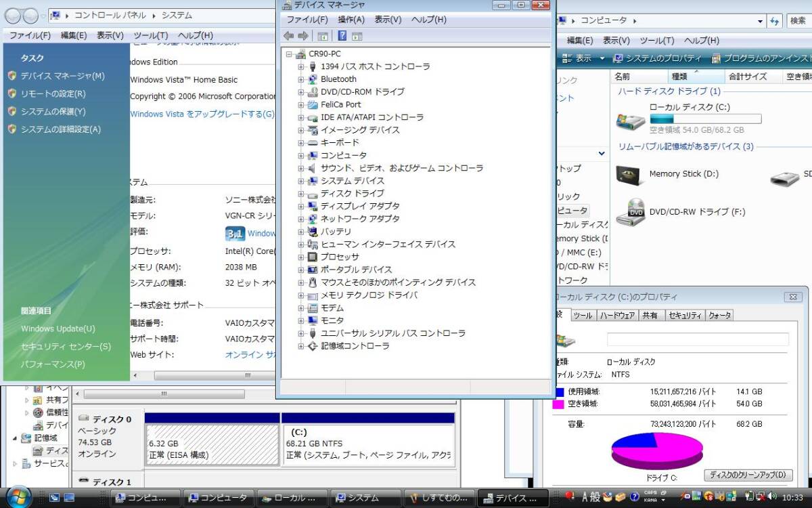Open ツール(T) menu in System window
Screen dimensions: 812x508
point(150,35)
